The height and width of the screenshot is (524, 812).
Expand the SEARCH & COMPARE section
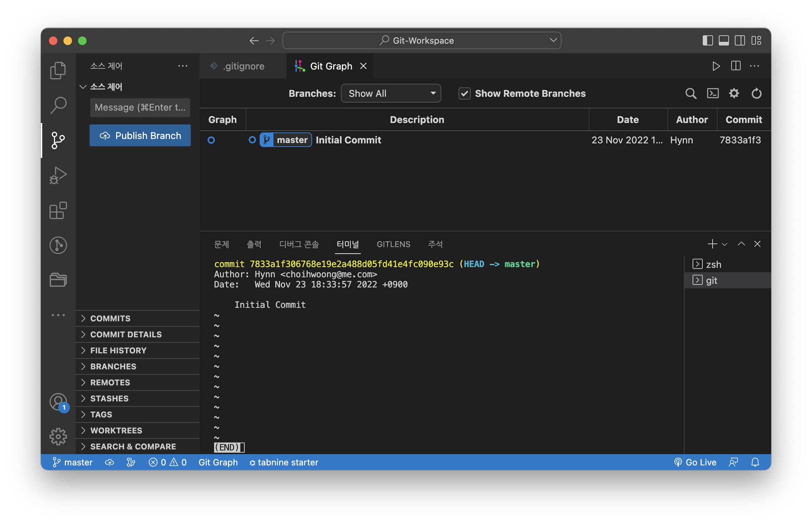[x=138, y=446]
